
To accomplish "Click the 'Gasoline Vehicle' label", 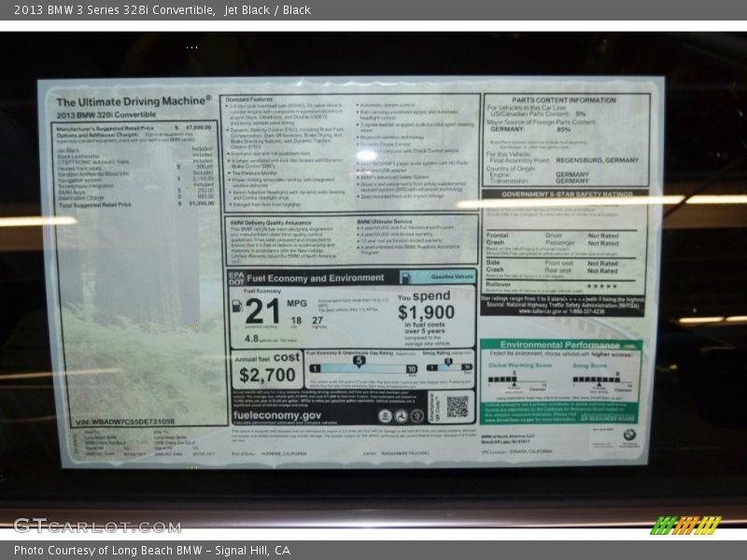I will coord(452,276).
